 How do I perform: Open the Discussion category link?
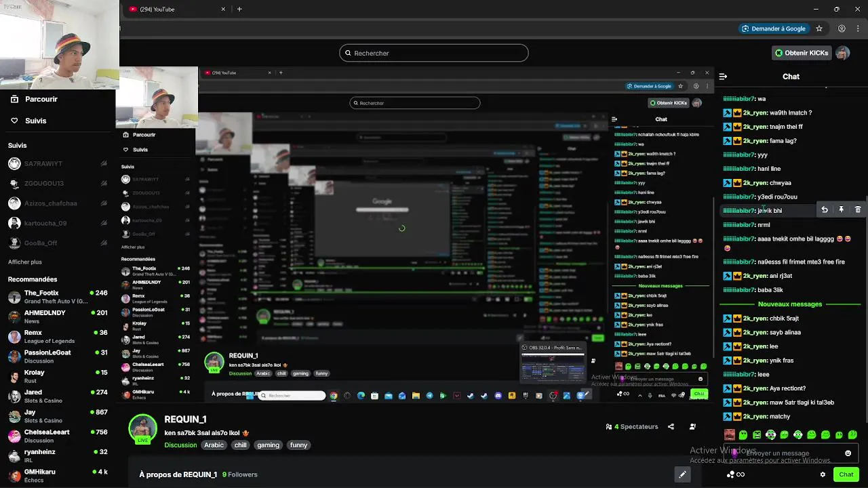pyautogui.click(x=180, y=445)
